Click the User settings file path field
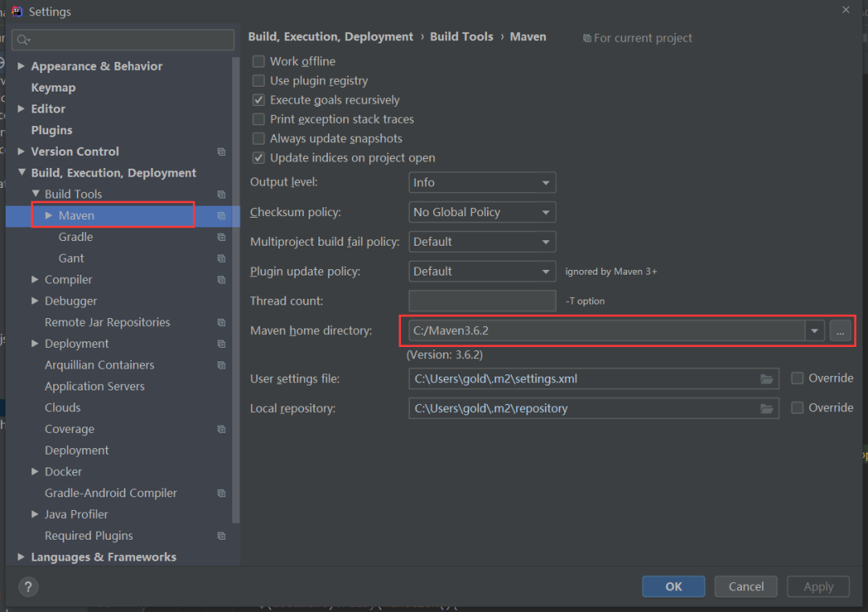This screenshot has height=612, width=868. 594,379
